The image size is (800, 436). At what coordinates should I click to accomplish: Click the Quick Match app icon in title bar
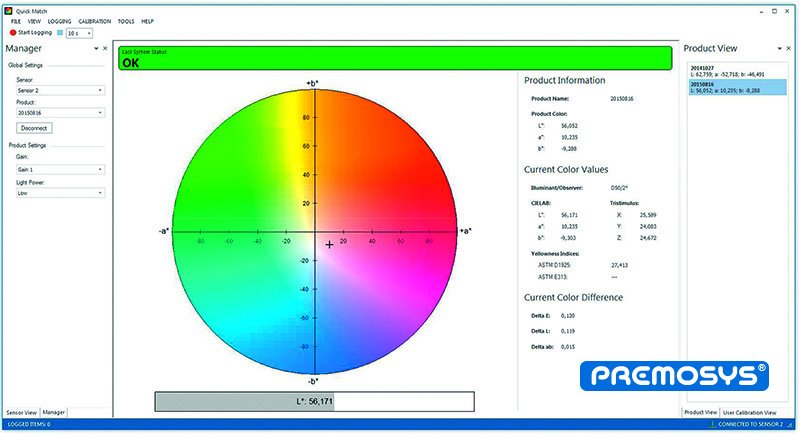coord(8,11)
